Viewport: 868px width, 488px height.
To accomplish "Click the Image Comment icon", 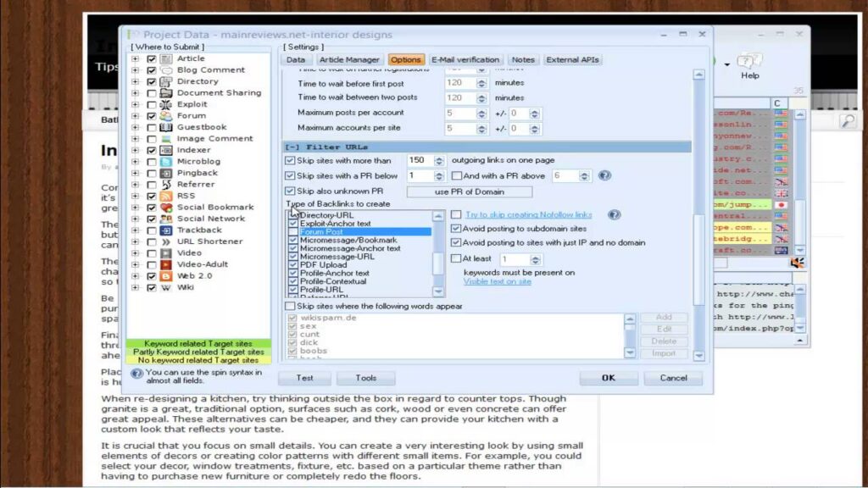I will coord(165,138).
